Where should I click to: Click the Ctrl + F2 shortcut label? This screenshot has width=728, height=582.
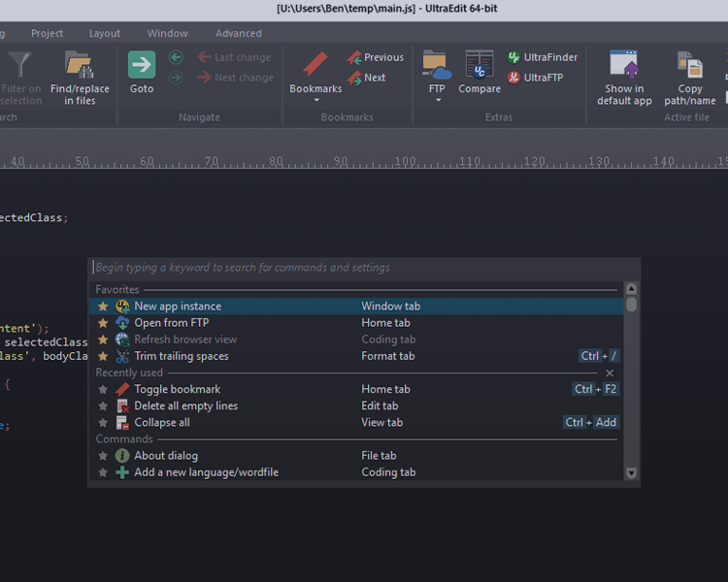(596, 389)
